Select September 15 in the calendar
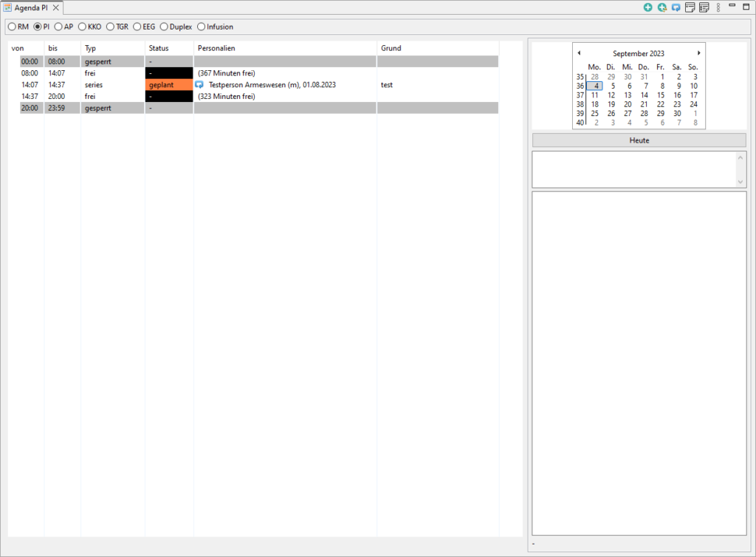 [661, 95]
